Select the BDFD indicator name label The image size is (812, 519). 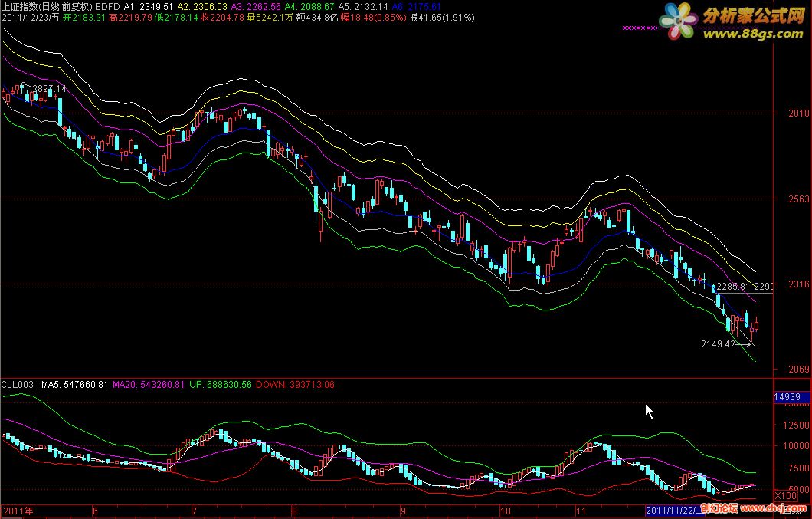coord(107,7)
